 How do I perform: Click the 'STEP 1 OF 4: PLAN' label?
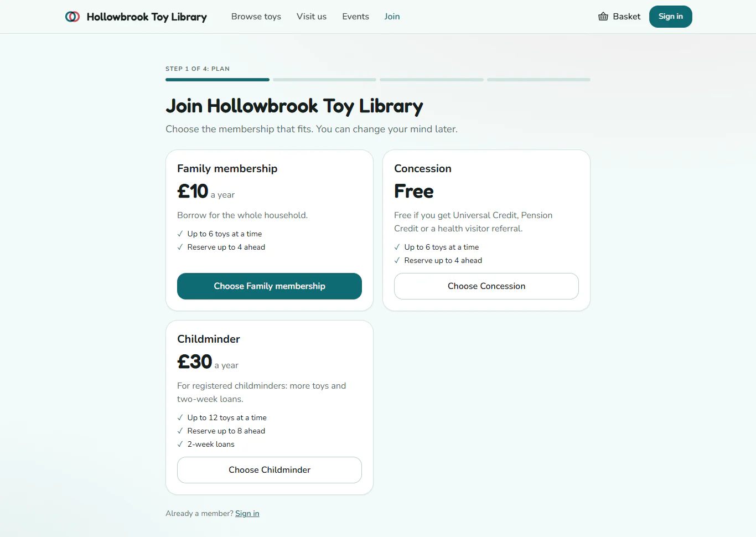click(x=198, y=69)
